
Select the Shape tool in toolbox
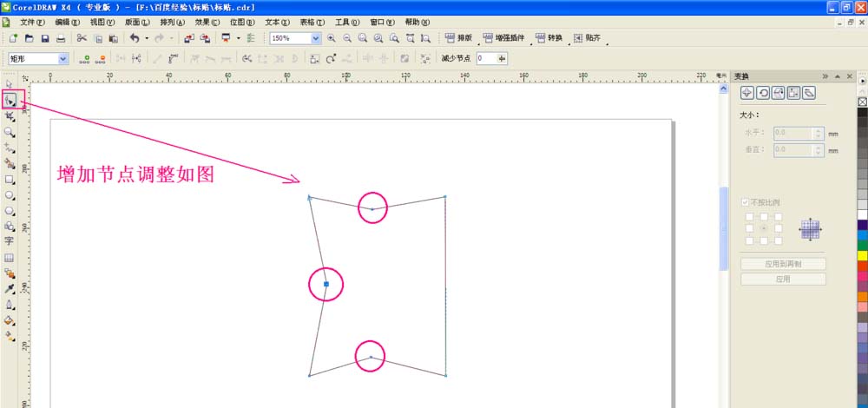[10, 100]
